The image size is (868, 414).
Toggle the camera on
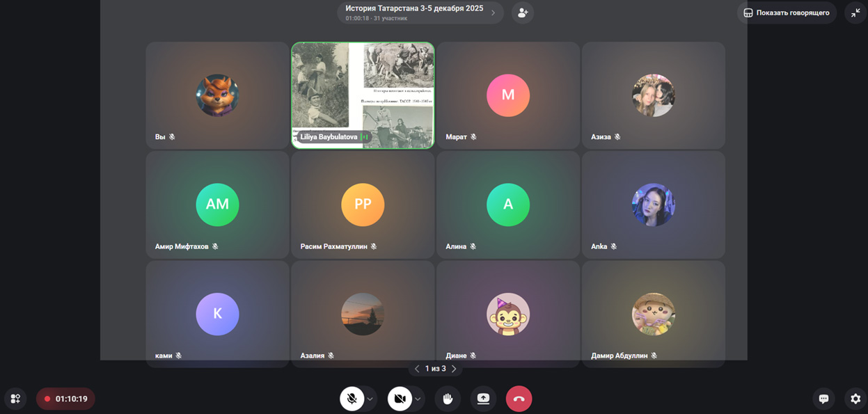pos(400,399)
